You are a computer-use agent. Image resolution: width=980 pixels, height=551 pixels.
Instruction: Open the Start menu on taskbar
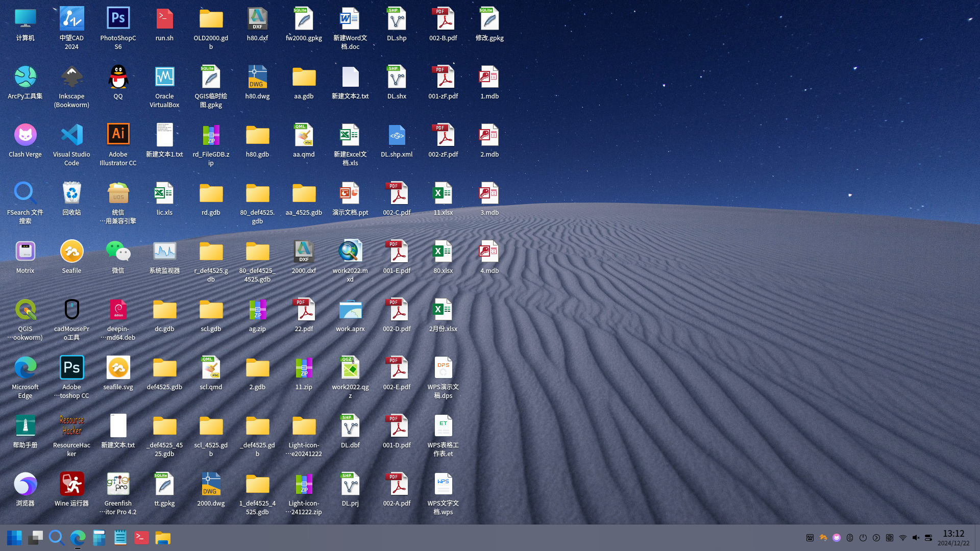(14, 538)
